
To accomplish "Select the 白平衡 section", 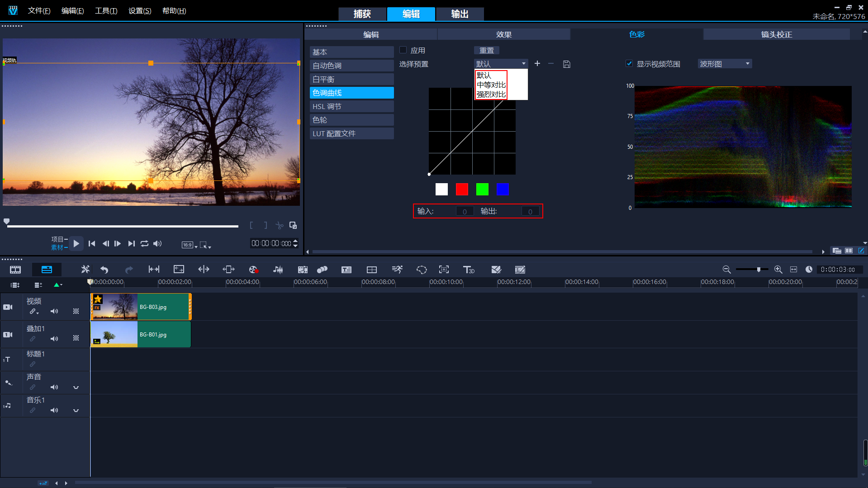I will [x=351, y=79].
